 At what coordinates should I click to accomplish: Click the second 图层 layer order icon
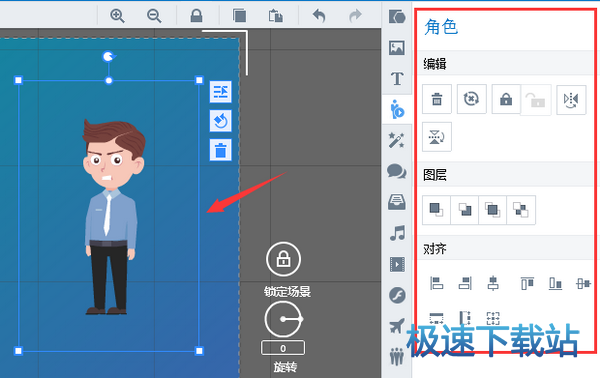point(465,210)
